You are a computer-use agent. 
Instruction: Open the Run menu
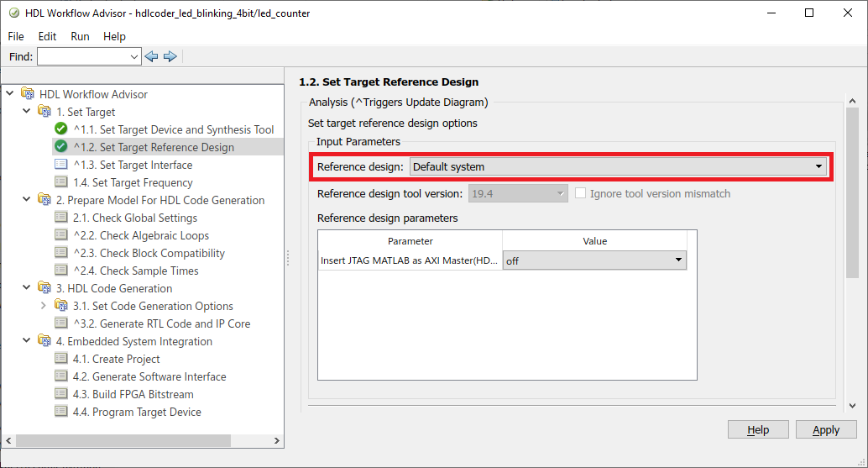point(80,37)
